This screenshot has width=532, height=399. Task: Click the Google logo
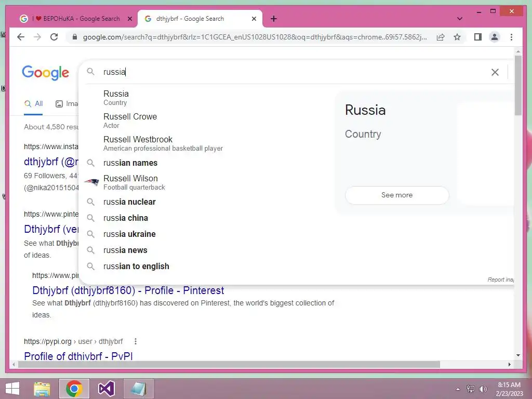click(x=46, y=73)
